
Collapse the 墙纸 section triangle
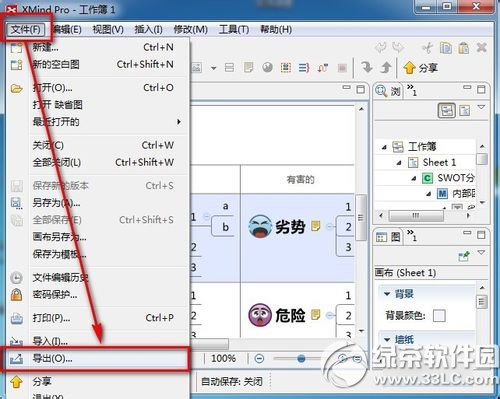click(x=387, y=340)
